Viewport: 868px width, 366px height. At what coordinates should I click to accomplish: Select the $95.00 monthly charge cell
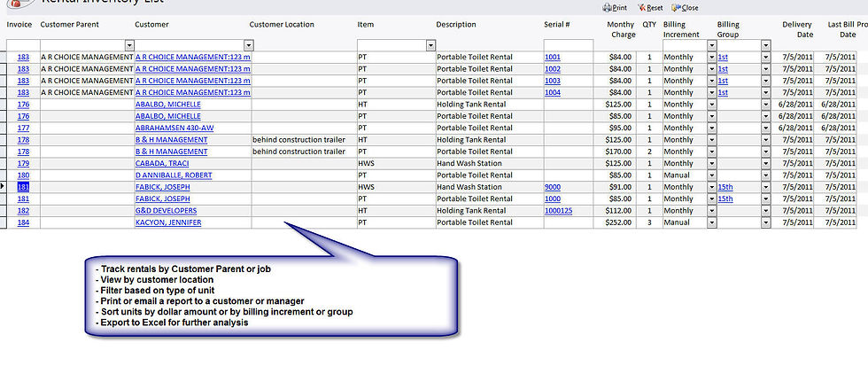click(x=615, y=128)
